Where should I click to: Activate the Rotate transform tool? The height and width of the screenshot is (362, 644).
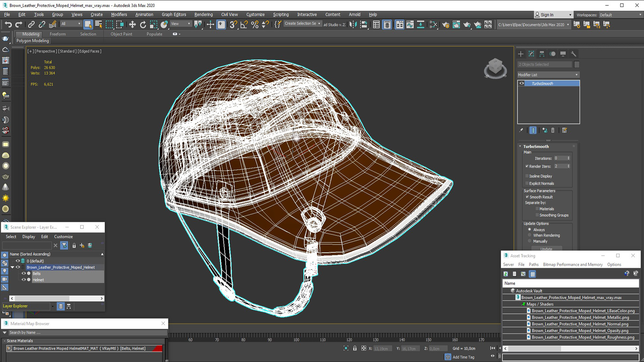(x=143, y=24)
